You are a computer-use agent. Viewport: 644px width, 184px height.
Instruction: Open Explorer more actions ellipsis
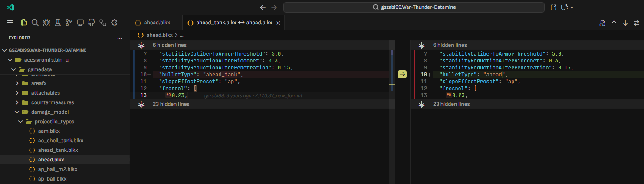pos(120,38)
